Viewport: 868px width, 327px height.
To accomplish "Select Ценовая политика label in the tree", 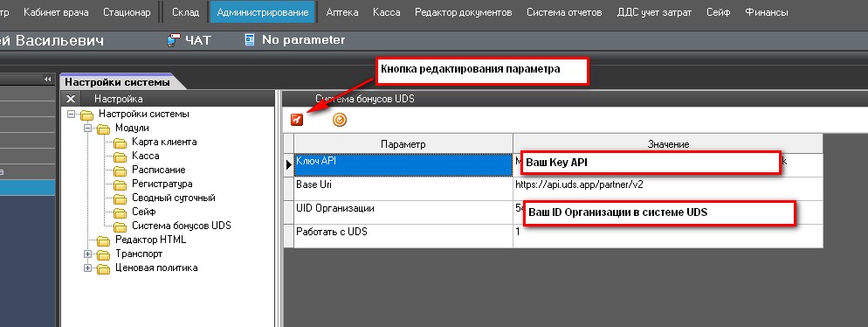I will [156, 268].
